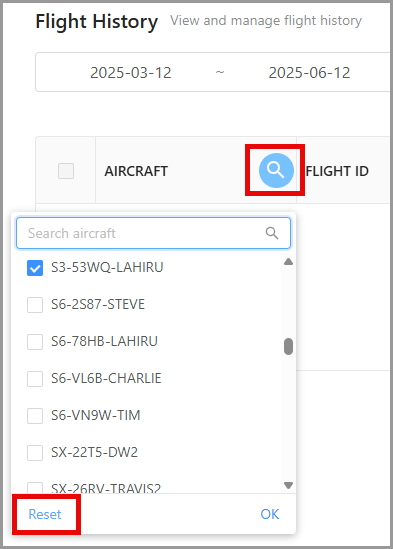Open the end date 2025-06-12 picker
The width and height of the screenshot is (393, 549).
point(309,73)
